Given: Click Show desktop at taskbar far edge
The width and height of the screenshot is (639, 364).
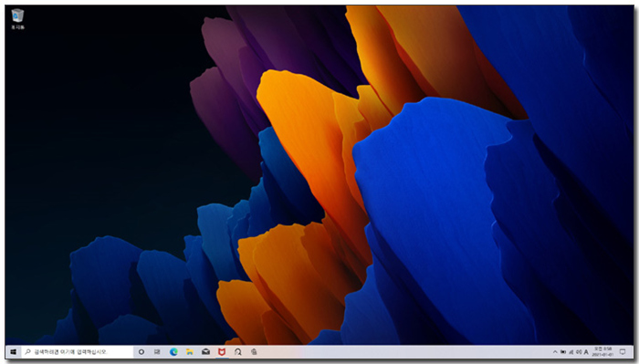Looking at the screenshot, I should (x=632, y=352).
